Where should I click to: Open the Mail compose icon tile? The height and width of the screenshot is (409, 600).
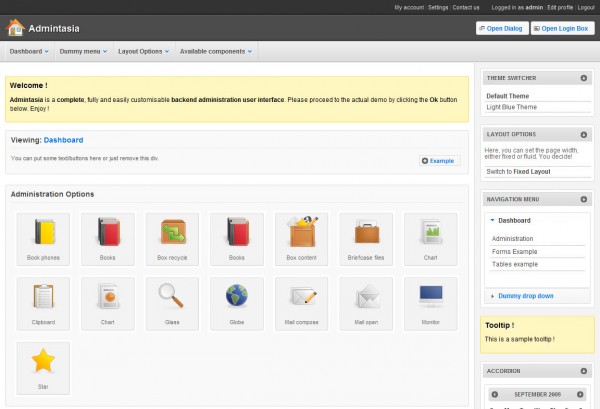[x=302, y=304]
